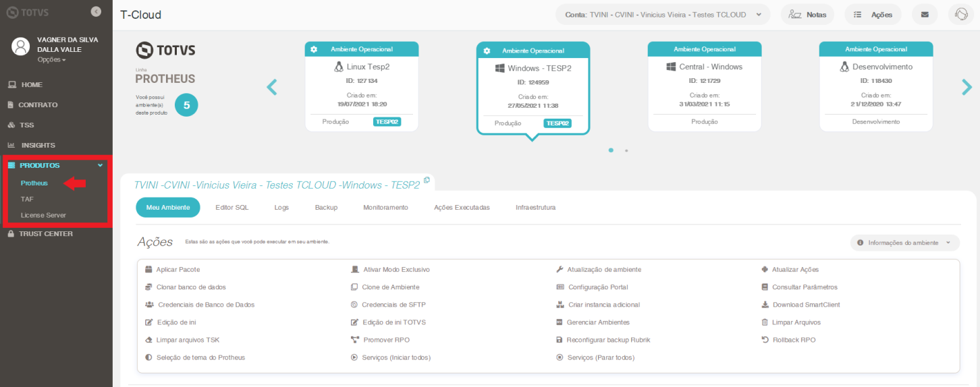This screenshot has width=980, height=387.
Task: Open the mail envelope icon in header
Action: [x=925, y=14]
